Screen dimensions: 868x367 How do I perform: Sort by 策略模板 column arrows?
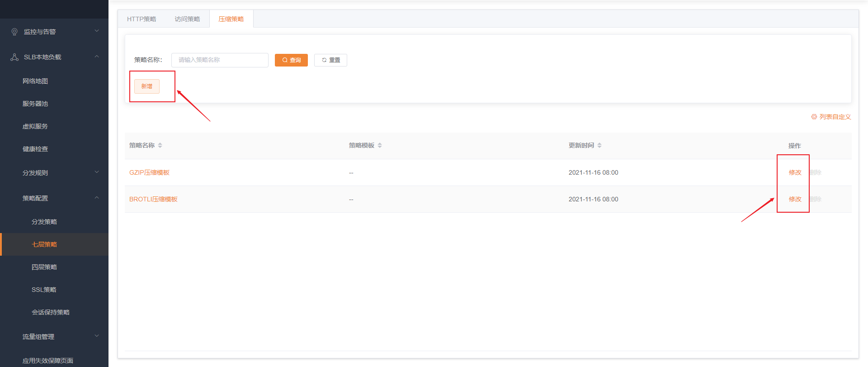pos(380,145)
